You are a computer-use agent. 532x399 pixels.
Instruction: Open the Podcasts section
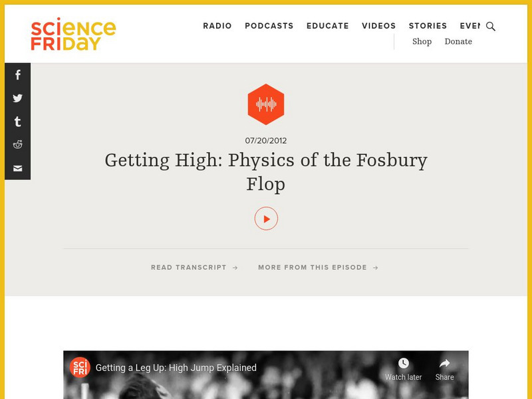(269, 26)
